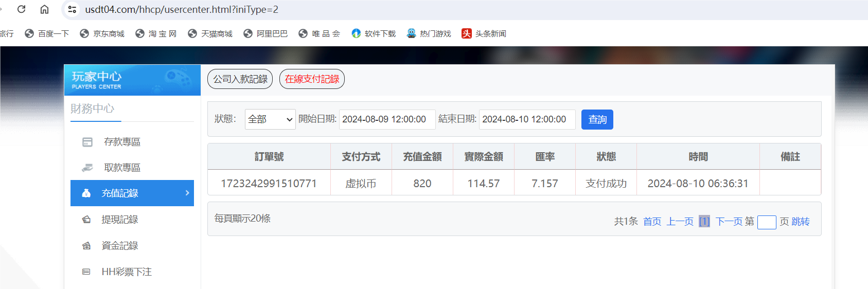Image resolution: width=868 pixels, height=289 pixels.
Task: Open the 头条新闻 bookmark
Action: 484,33
